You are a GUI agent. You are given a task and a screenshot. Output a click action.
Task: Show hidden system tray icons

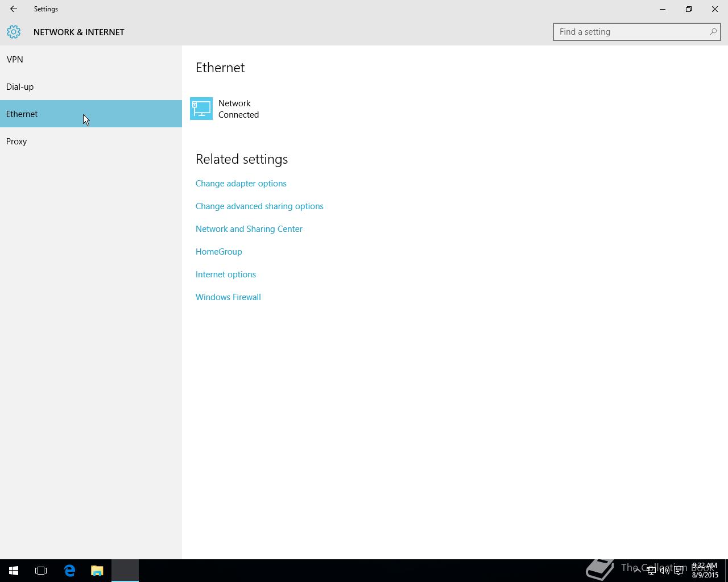(637, 571)
